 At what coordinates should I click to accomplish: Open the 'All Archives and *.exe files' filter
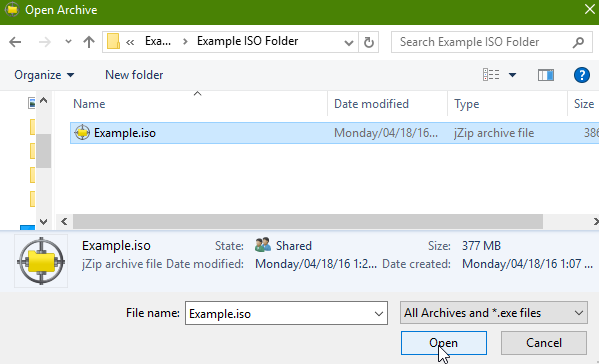[x=494, y=313]
